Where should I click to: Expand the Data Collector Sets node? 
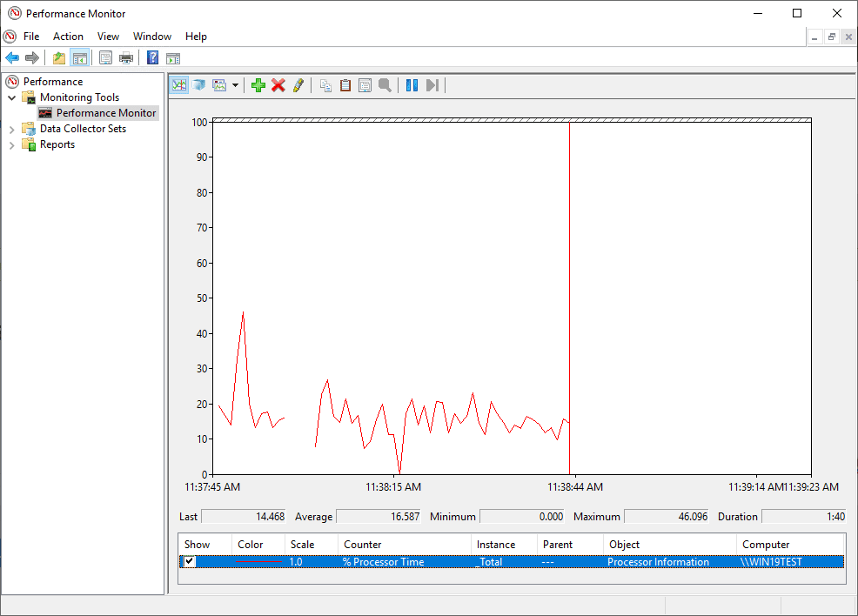pos(12,129)
